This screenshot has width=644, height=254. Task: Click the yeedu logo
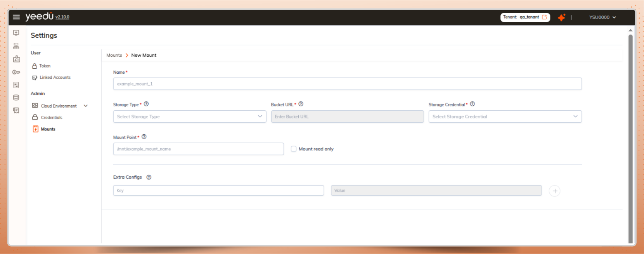coord(39,16)
